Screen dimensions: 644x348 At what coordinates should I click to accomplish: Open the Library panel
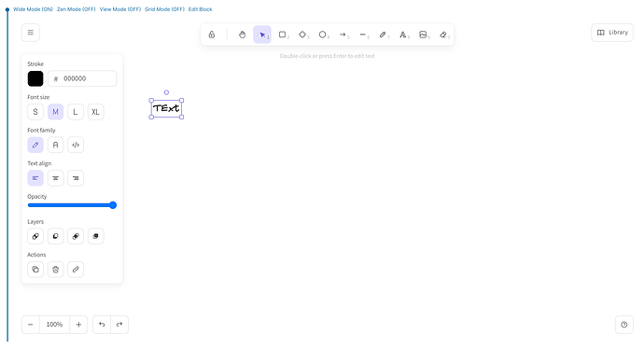[612, 33]
